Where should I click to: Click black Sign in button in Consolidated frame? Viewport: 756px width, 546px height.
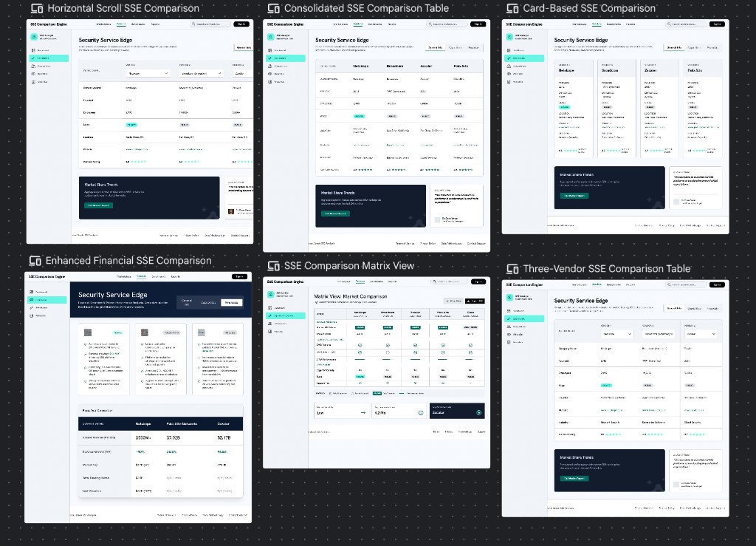click(478, 24)
